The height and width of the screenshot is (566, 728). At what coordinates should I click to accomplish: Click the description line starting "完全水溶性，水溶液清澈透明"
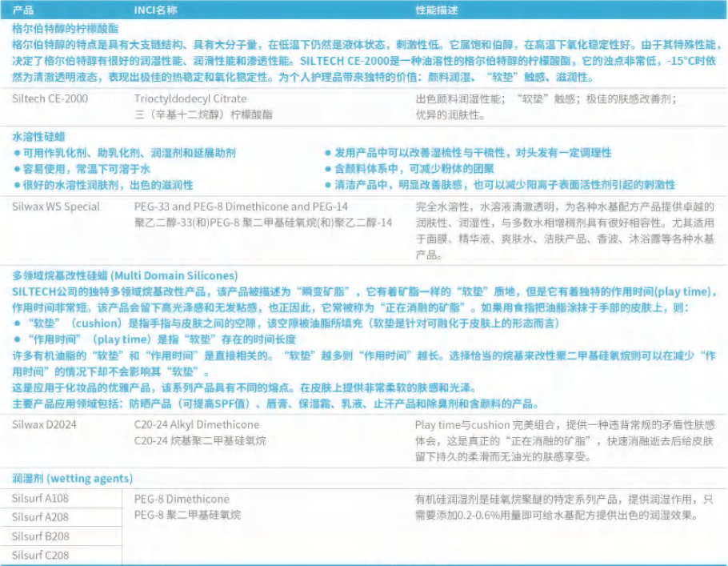[x=565, y=207]
